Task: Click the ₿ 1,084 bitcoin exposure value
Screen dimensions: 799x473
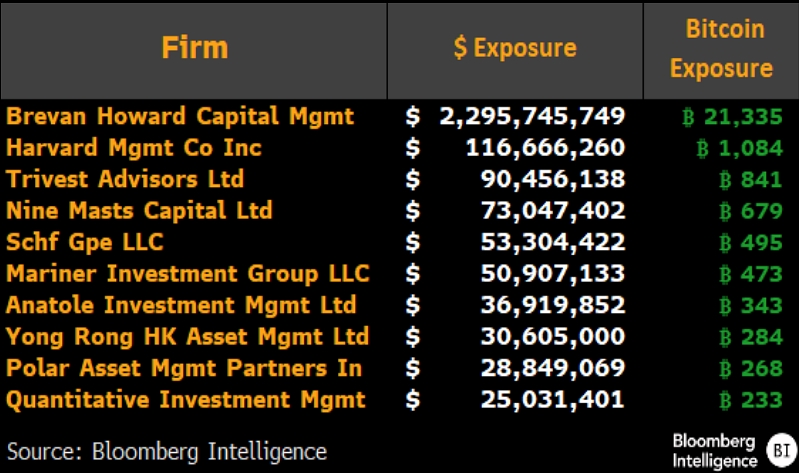Action: tap(739, 149)
